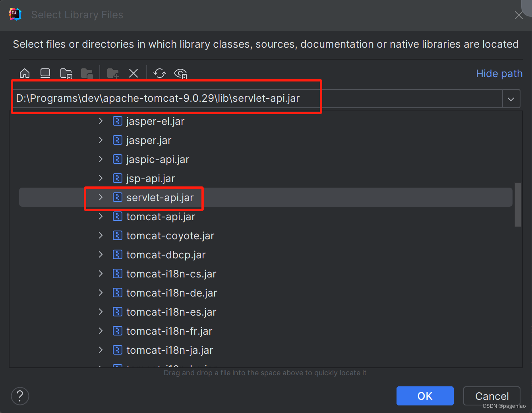Image resolution: width=532 pixels, height=413 pixels.
Task: Select tomcat-i18n-fr.jar file name
Action: tap(169, 331)
